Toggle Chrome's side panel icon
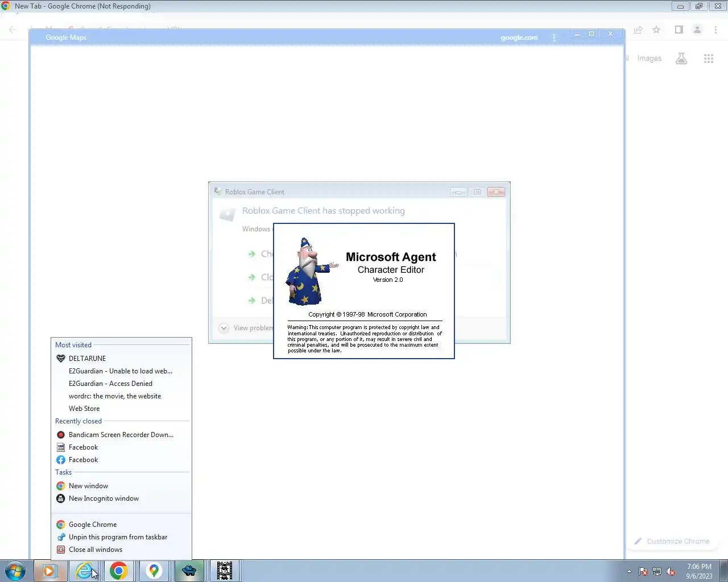 pyautogui.click(x=679, y=30)
